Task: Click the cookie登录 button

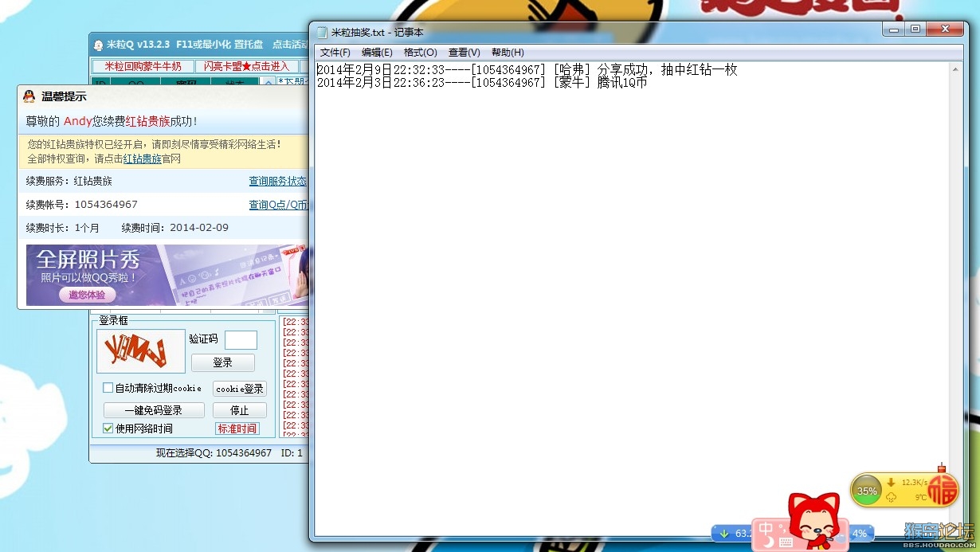Action: click(x=240, y=389)
